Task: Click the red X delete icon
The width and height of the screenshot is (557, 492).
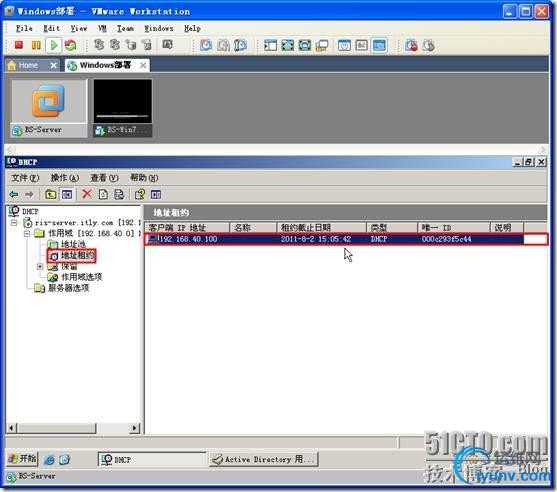Action: click(x=87, y=194)
